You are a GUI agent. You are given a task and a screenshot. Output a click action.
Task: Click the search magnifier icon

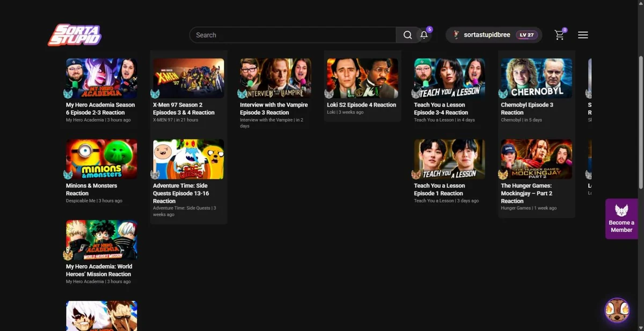pyautogui.click(x=408, y=35)
